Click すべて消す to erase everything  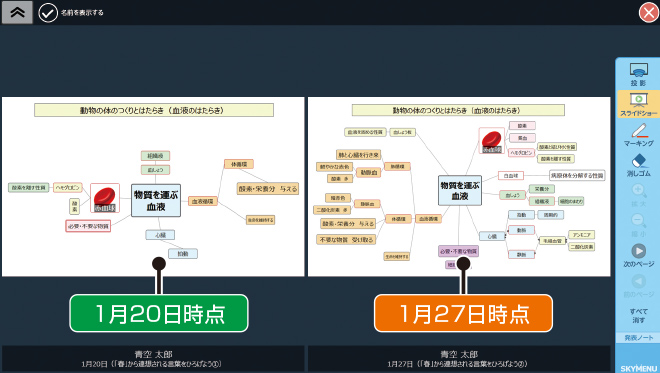tap(638, 315)
